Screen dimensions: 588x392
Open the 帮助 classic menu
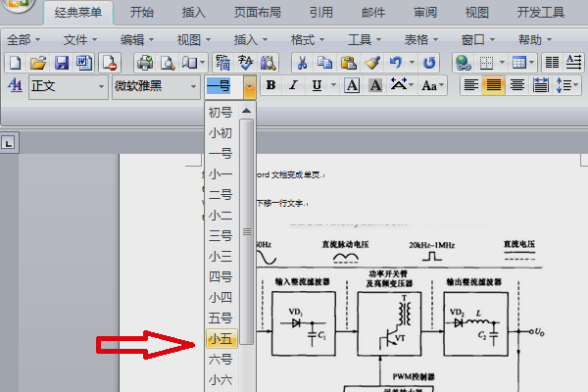pos(535,40)
